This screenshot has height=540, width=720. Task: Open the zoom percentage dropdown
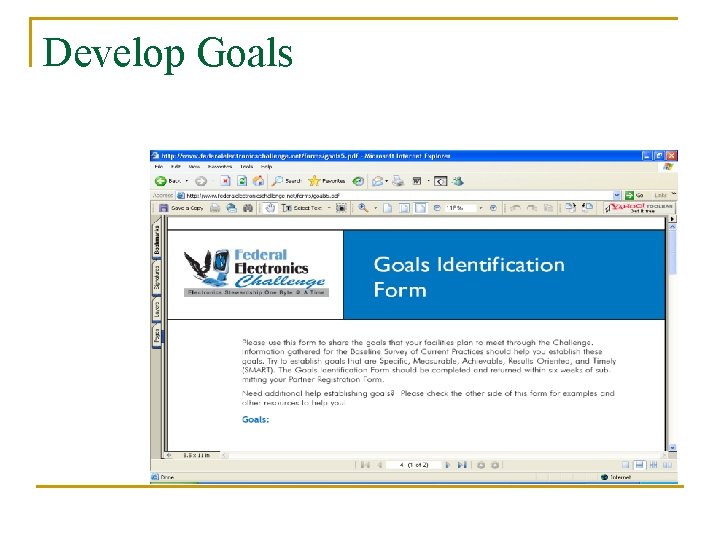pyautogui.click(x=481, y=208)
